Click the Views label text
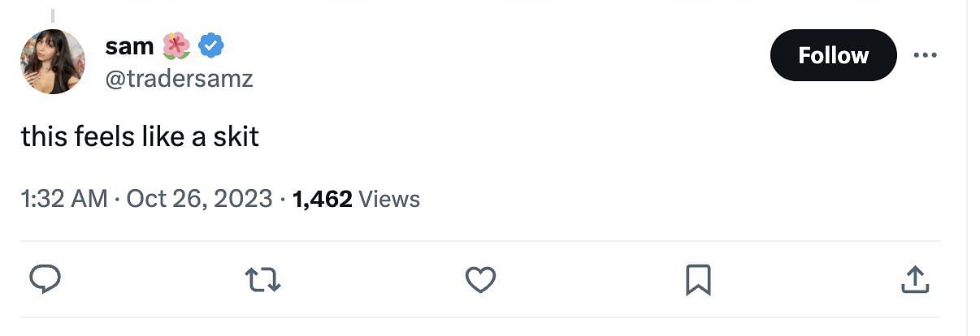The height and width of the screenshot is (336, 980). 388,199
